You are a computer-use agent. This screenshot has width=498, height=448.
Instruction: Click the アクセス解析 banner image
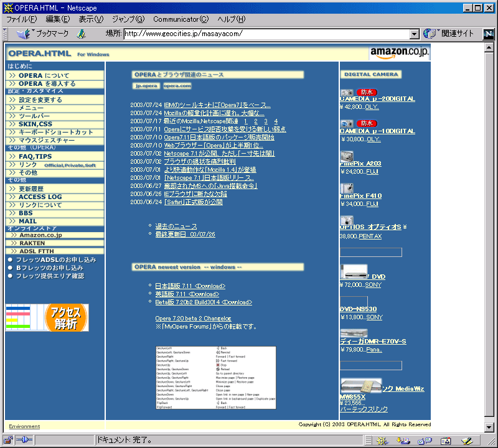pyautogui.click(x=47, y=317)
